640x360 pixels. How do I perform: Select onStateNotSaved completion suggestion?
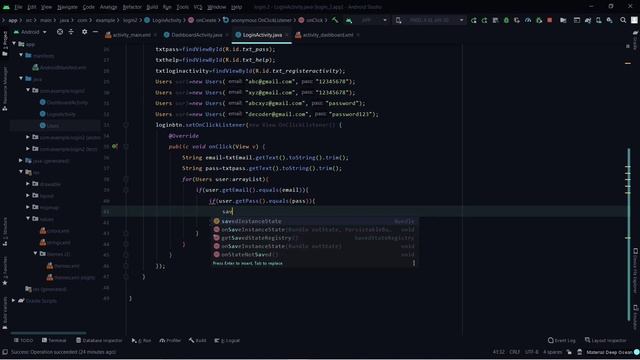[313, 255]
